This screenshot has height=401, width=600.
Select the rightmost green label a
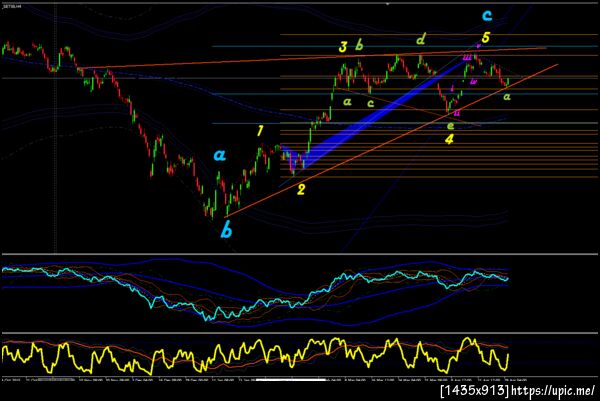pos(507,97)
